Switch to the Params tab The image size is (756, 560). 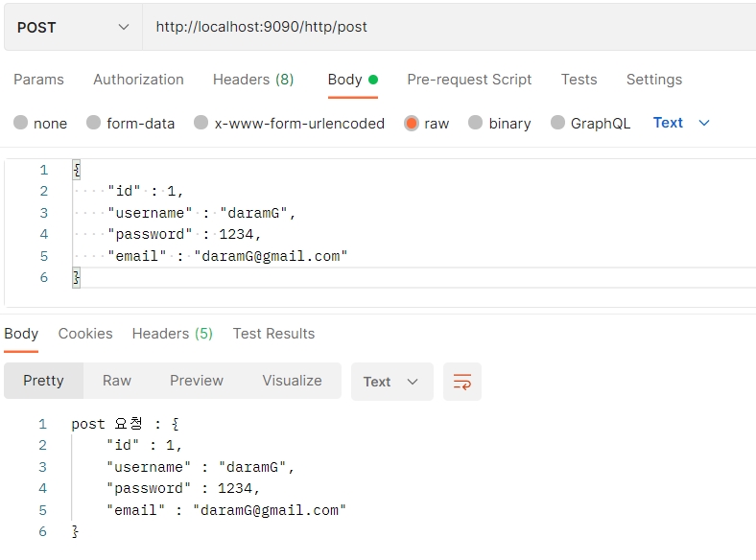(38, 80)
